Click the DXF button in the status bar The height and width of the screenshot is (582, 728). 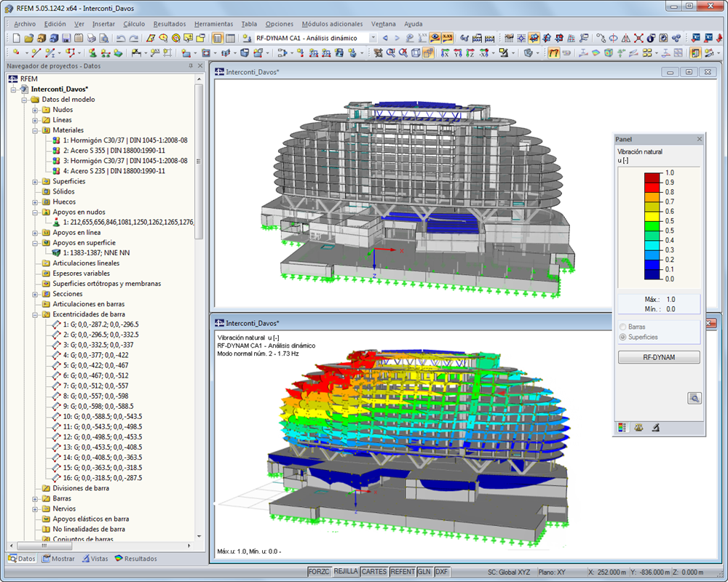coord(442,572)
